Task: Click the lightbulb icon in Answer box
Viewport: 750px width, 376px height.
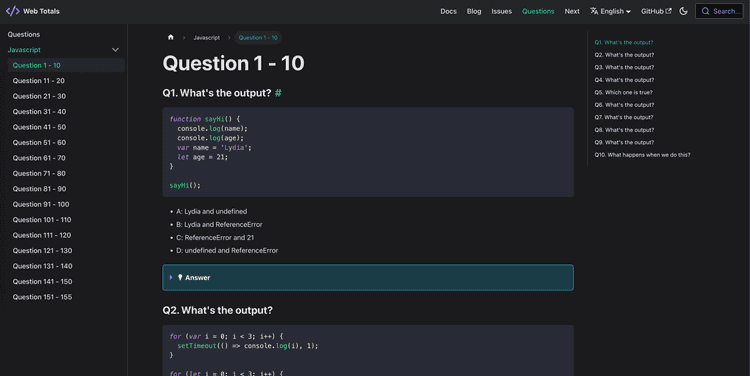Action: pos(180,277)
